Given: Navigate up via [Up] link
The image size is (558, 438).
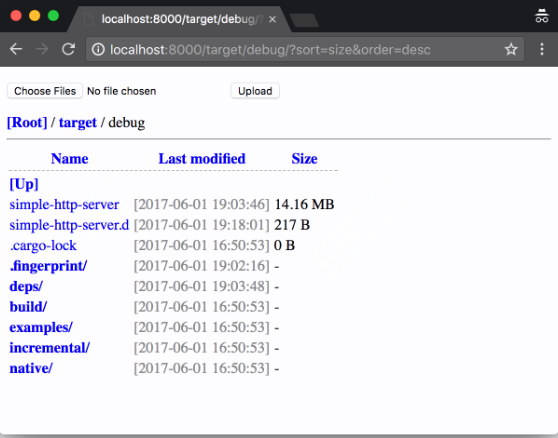Looking at the screenshot, I should point(24,184).
